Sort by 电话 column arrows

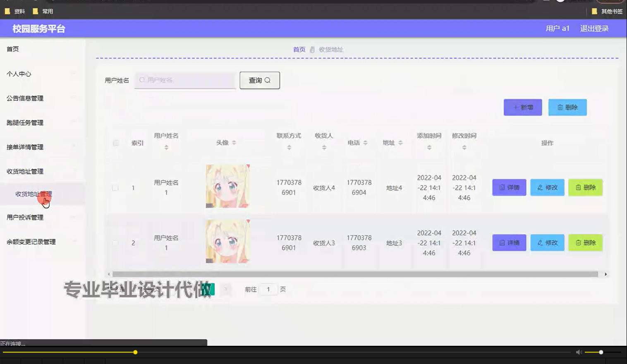click(x=365, y=143)
